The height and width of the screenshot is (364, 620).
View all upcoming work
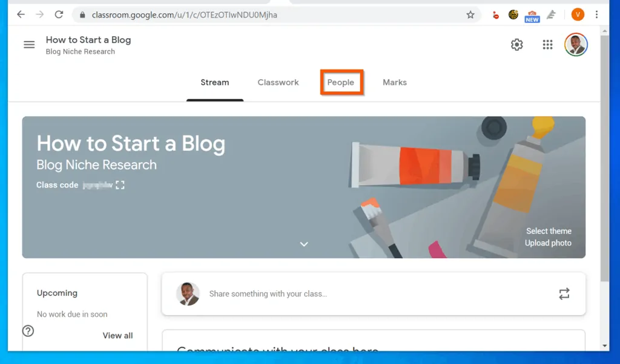(x=117, y=335)
